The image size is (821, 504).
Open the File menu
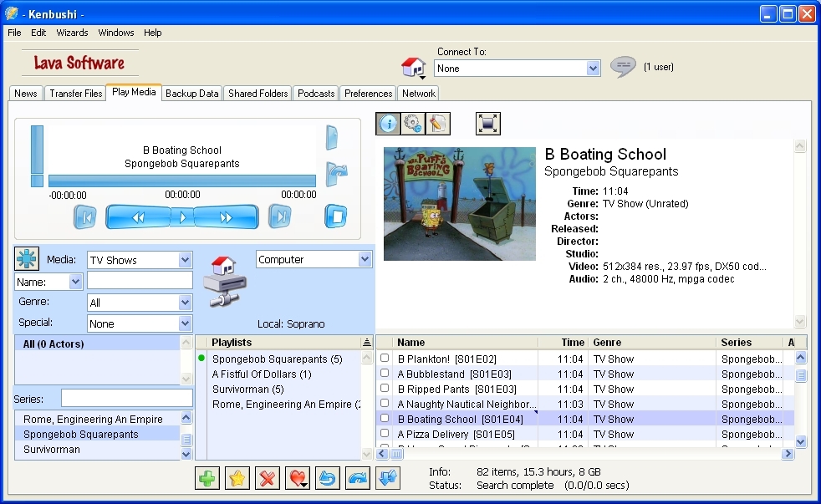[14, 33]
